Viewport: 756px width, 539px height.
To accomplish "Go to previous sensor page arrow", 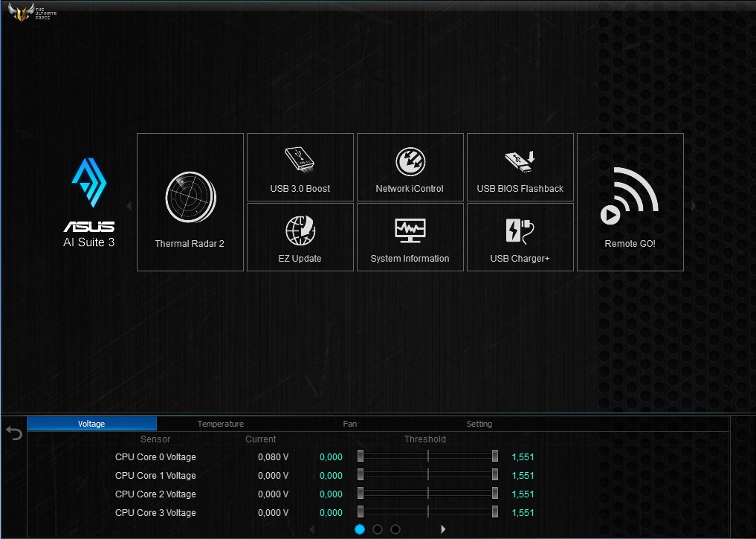I will pyautogui.click(x=312, y=529).
